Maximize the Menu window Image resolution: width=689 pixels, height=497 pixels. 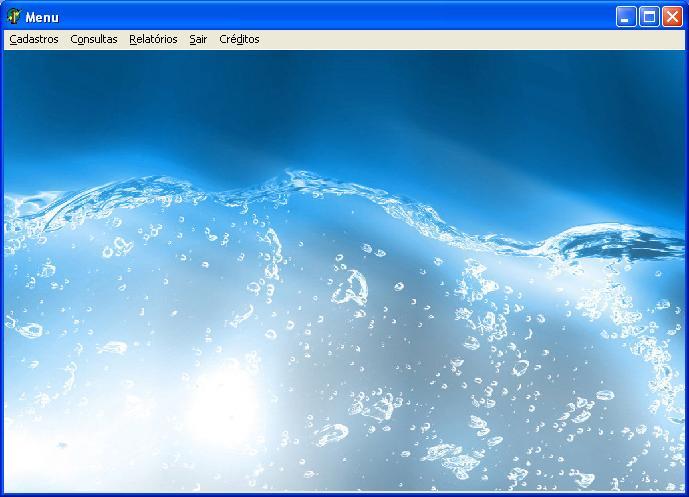click(649, 17)
